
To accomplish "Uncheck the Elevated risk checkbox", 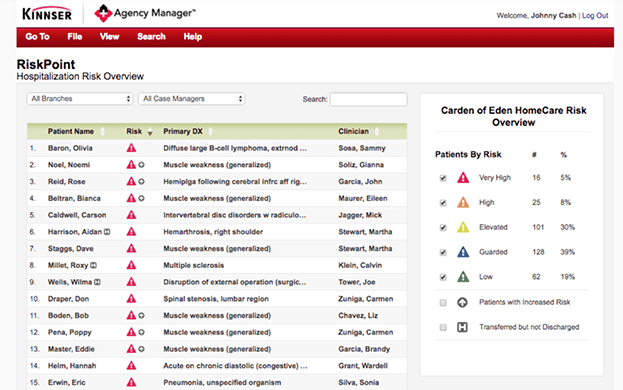I will [x=443, y=228].
